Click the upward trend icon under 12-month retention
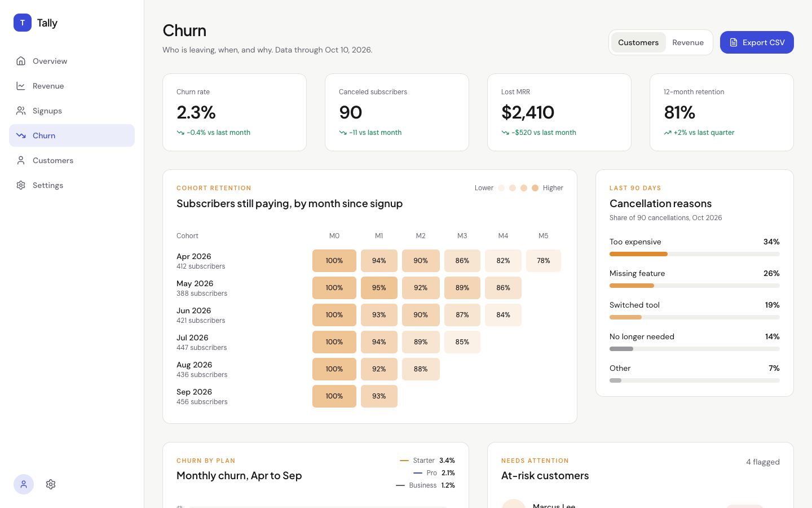Viewport: 812px width, 508px height. coord(668,133)
